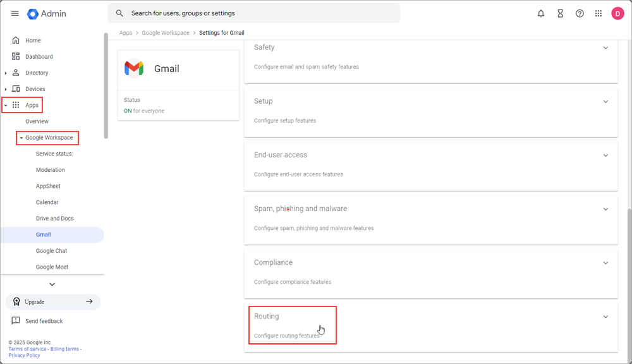Expand the Routing settings section
Viewport: 632px width, 364px height.
click(605, 317)
